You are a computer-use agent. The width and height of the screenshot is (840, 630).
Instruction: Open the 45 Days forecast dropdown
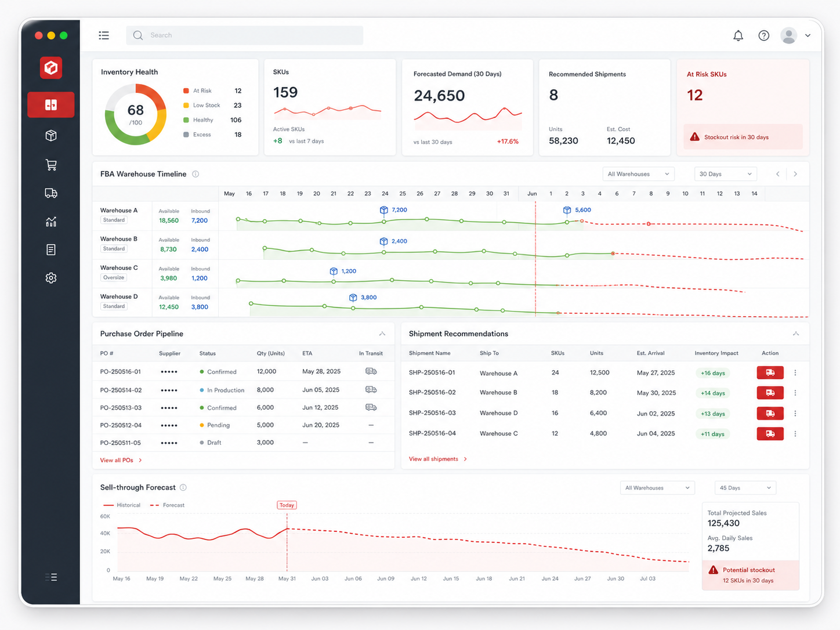pos(745,488)
